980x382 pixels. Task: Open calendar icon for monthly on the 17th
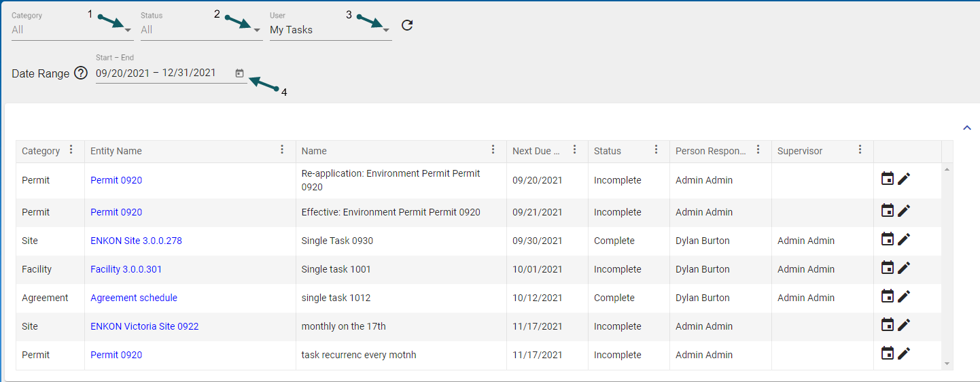[x=887, y=325]
